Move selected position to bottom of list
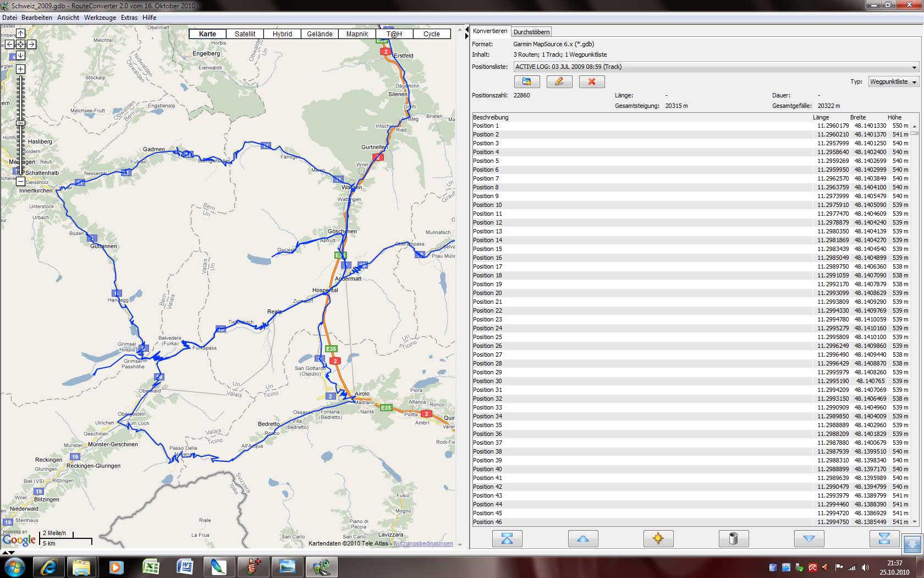 (x=884, y=538)
